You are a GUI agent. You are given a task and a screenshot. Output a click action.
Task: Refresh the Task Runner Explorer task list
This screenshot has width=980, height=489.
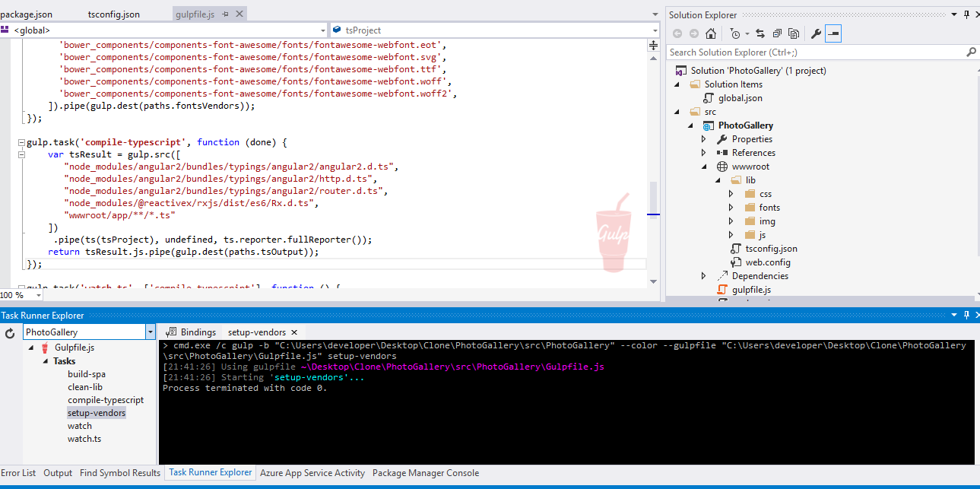click(x=10, y=333)
